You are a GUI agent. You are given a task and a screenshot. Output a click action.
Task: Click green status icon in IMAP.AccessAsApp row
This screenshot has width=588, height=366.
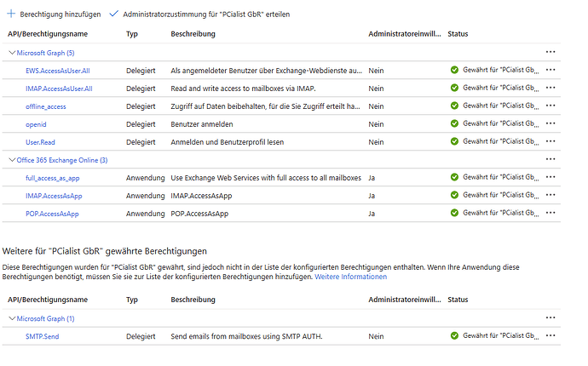coord(454,195)
